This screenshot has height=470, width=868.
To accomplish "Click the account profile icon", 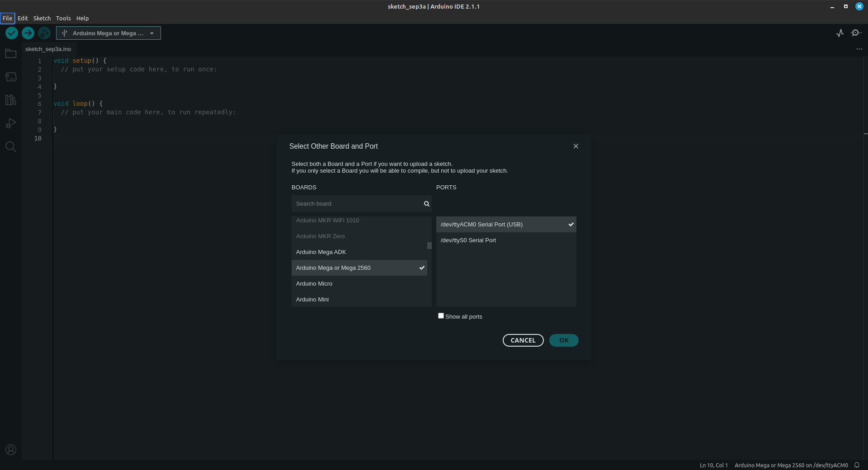I will pos(11,450).
